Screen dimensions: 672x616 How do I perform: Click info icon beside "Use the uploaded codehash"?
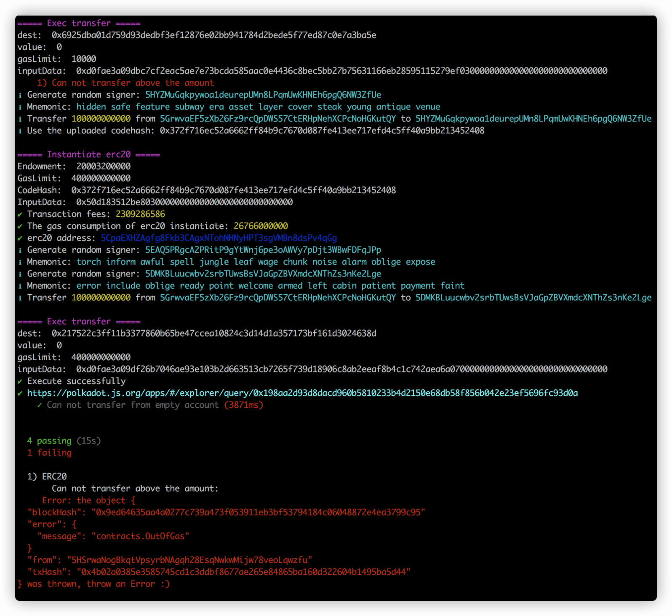pos(20,131)
